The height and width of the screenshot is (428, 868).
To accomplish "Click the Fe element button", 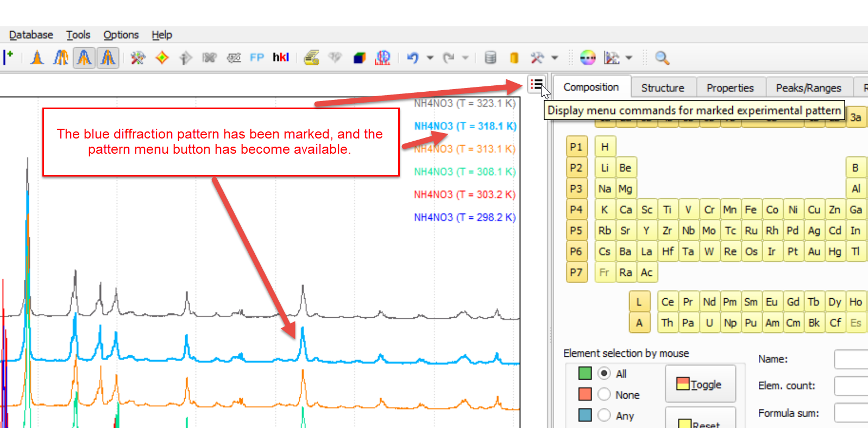I will point(751,210).
